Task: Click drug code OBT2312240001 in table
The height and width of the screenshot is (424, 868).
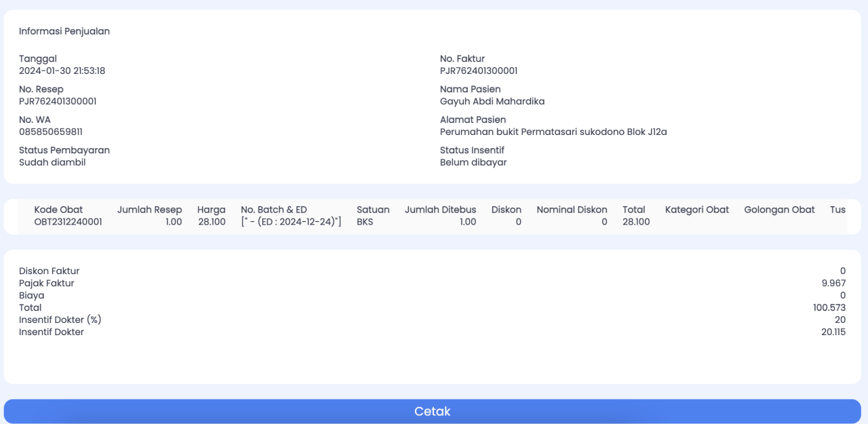Action: 68,222
